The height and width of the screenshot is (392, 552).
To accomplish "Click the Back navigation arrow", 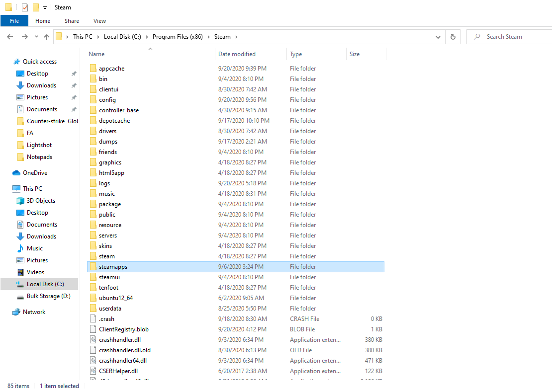I will [x=10, y=37].
